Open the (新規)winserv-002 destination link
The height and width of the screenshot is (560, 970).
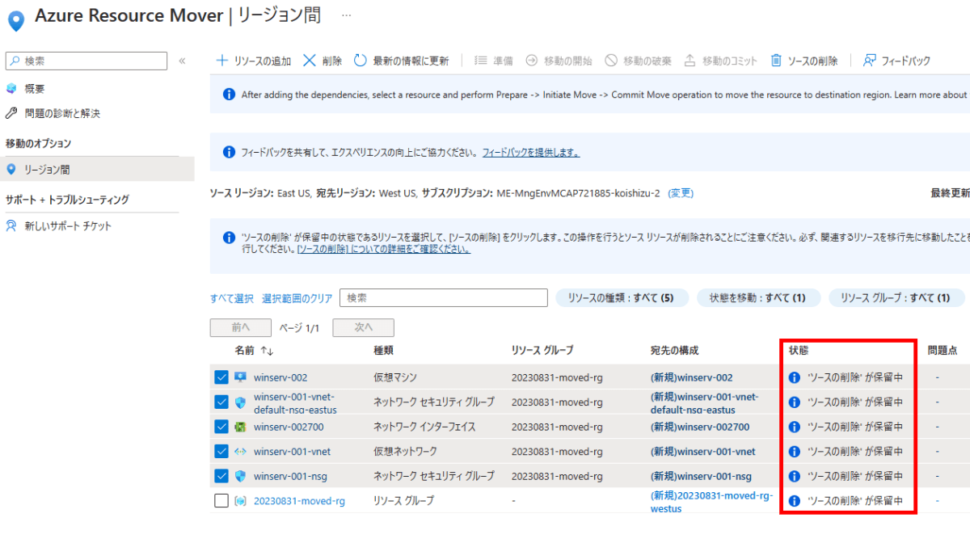(x=692, y=377)
